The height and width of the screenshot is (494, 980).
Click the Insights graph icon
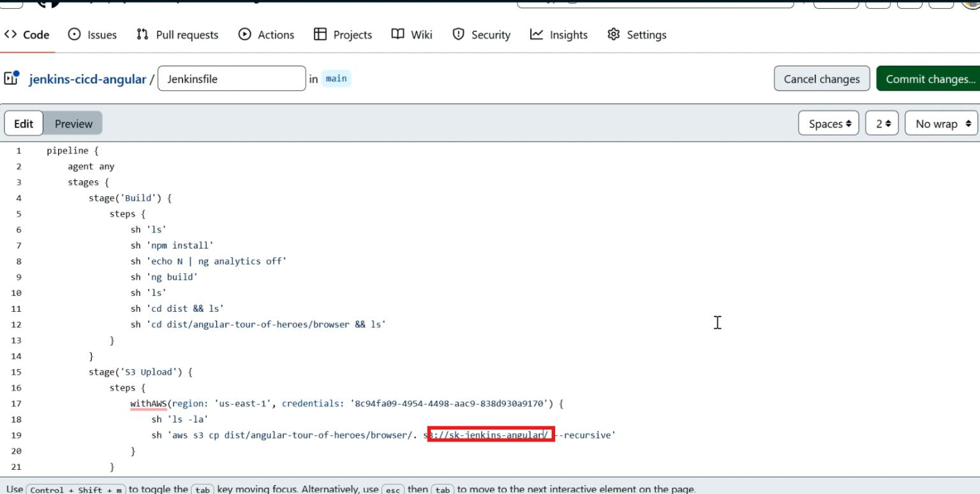537,34
